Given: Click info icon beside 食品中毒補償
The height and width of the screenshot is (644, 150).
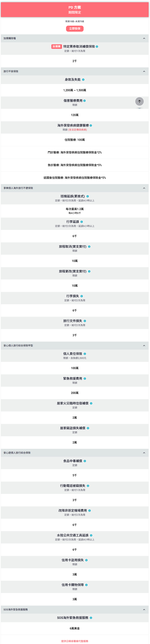Looking at the screenshot, I should pyautogui.click(x=85, y=461).
